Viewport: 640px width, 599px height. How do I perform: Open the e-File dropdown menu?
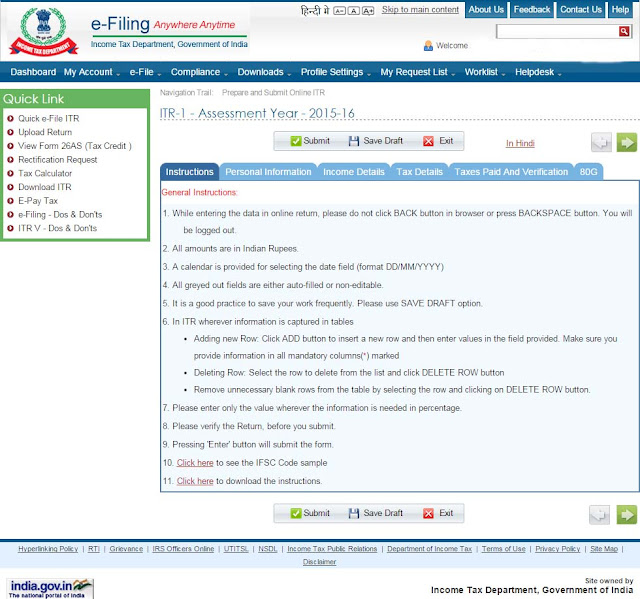pyautogui.click(x=145, y=72)
